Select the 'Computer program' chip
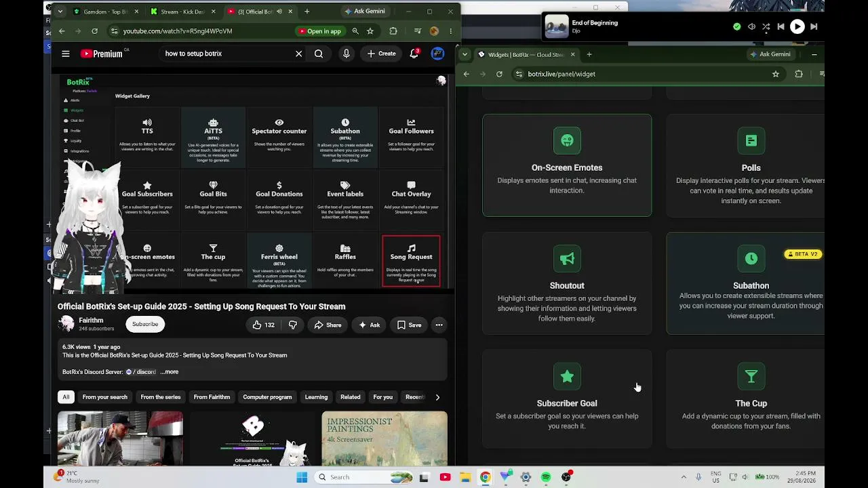This screenshot has height=488, width=868. tap(267, 397)
